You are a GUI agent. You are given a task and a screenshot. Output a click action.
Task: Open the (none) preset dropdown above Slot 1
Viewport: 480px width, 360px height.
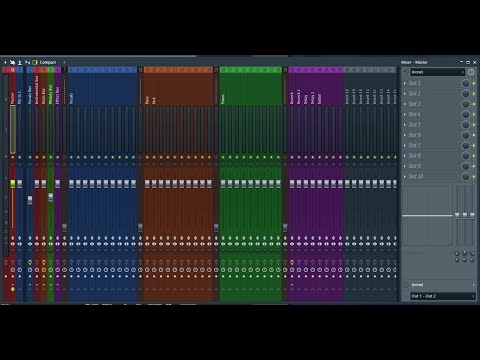point(438,72)
